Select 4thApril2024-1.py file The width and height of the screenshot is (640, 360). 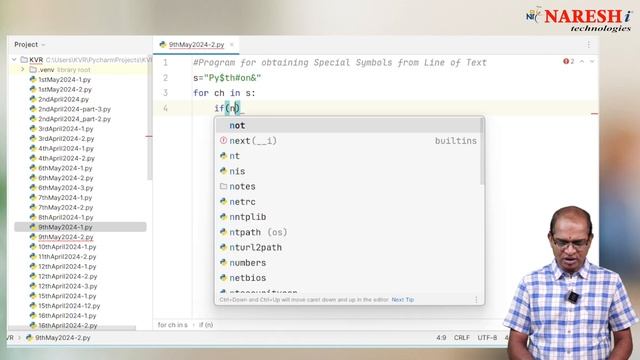[x=66, y=148]
